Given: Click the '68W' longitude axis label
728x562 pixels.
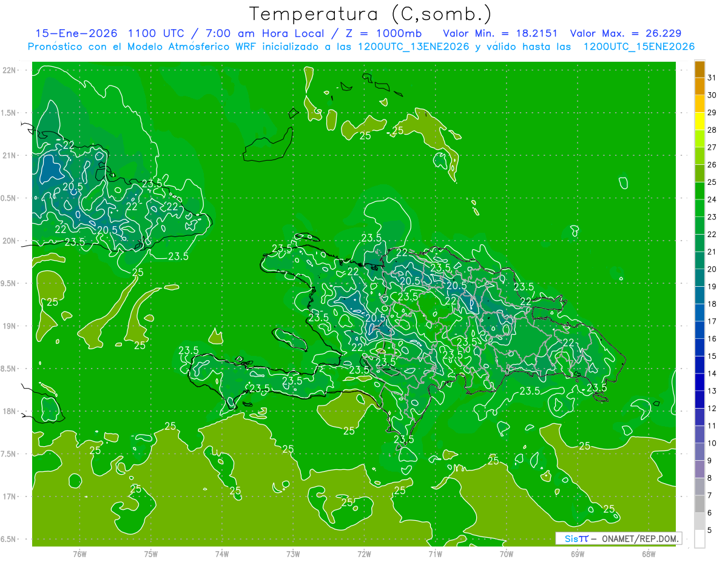Looking at the screenshot, I should tap(649, 554).
